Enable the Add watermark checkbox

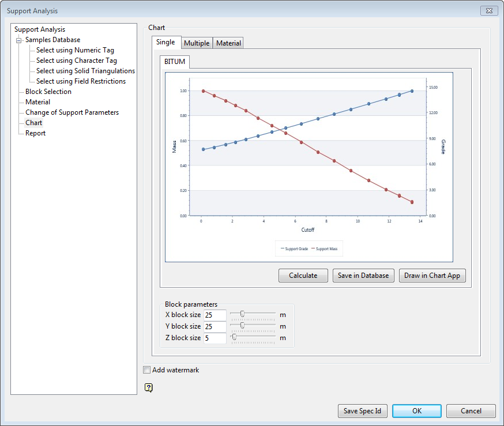click(147, 370)
